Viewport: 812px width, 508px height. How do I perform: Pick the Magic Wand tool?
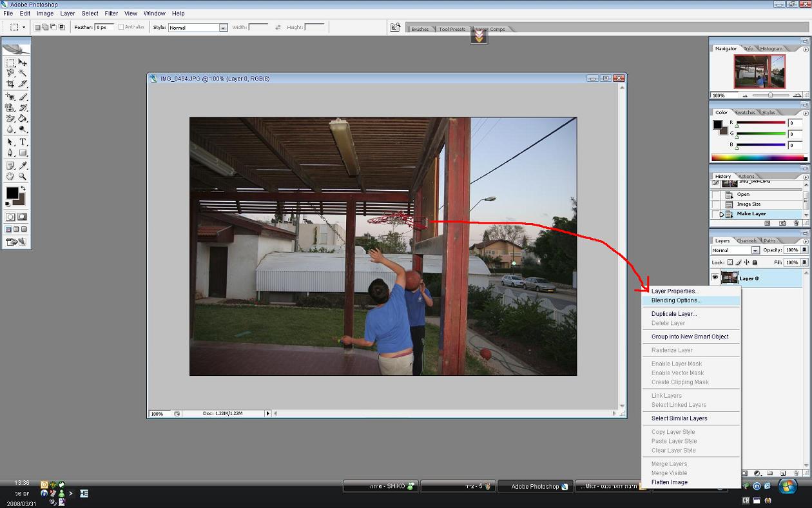click(23, 73)
